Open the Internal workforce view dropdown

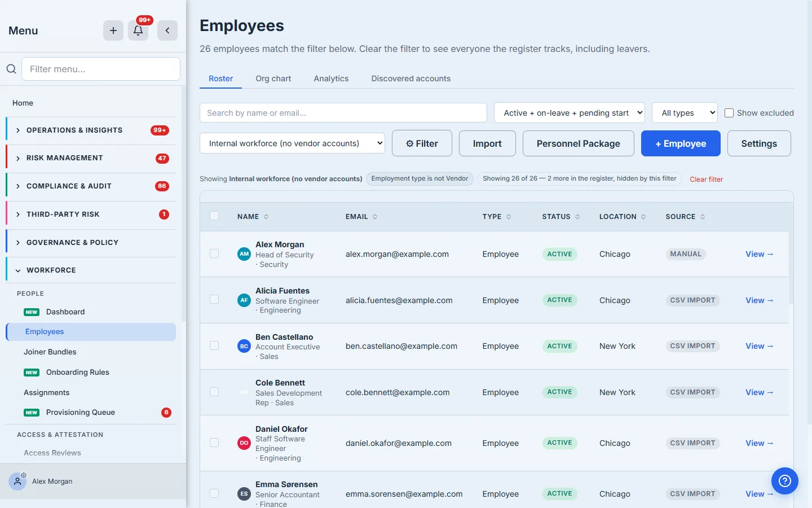(x=292, y=143)
